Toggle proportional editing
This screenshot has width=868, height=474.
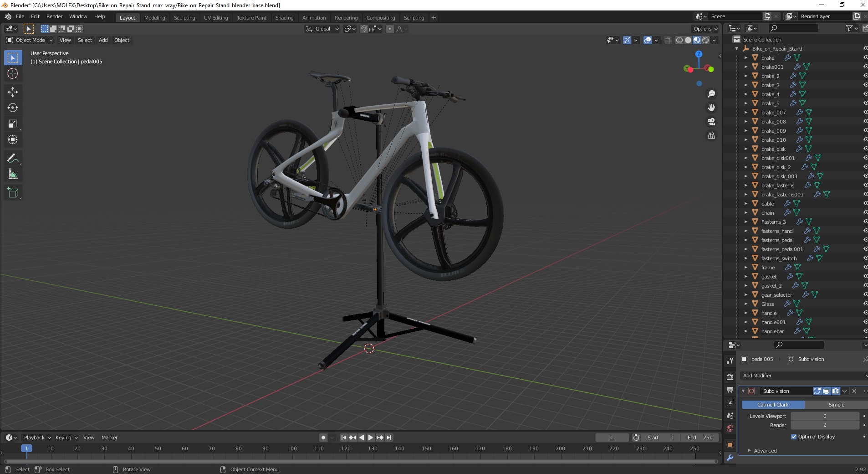point(390,29)
